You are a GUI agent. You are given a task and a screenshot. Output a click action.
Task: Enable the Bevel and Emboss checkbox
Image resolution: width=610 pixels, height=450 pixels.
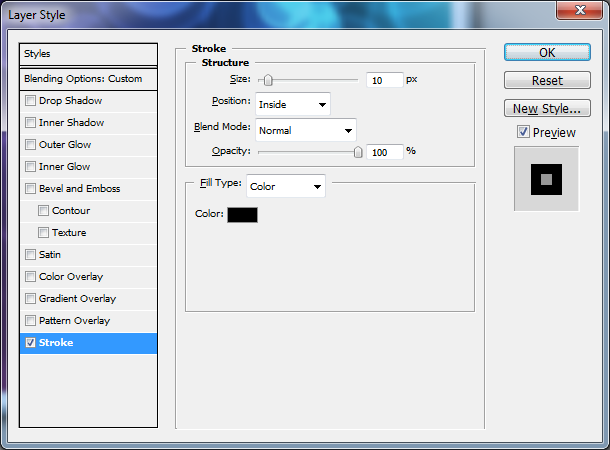pos(30,189)
